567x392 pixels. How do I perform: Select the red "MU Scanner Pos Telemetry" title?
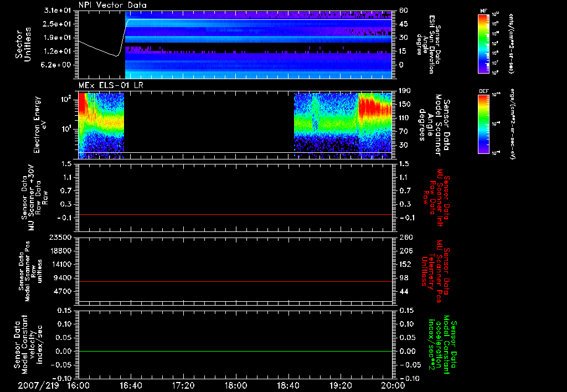pyautogui.click(x=436, y=271)
